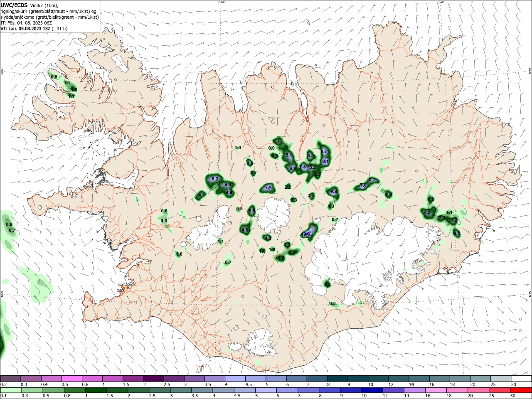Choose the light pink legend swatch labeled 16
Viewport: 532px width, 399px height.
(x=436, y=390)
